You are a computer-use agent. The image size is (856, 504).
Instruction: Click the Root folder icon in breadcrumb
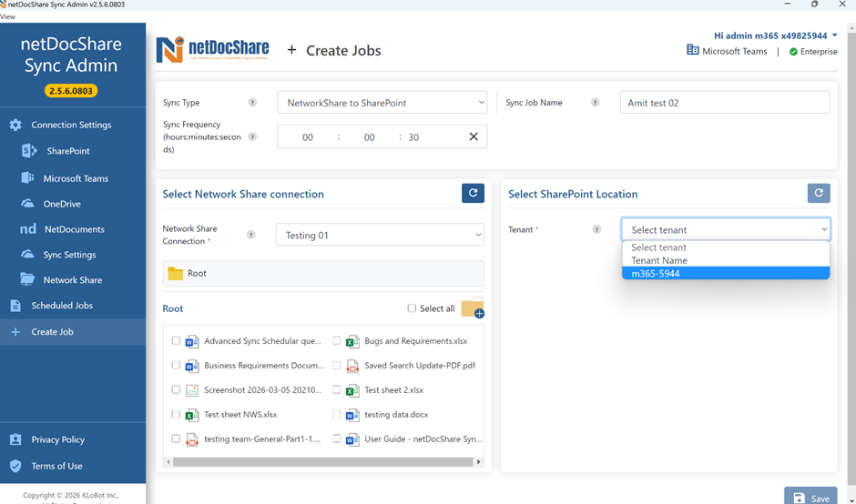pos(175,273)
